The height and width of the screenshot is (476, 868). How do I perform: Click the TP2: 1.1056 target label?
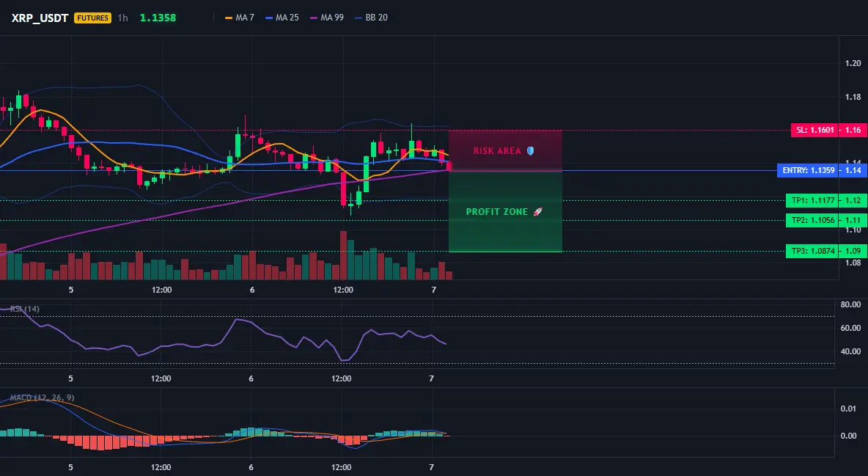click(x=812, y=220)
